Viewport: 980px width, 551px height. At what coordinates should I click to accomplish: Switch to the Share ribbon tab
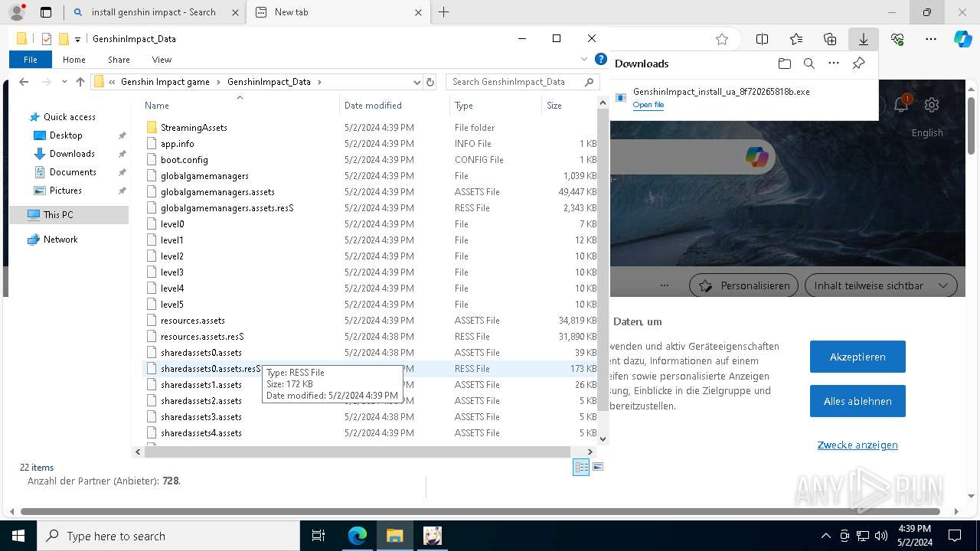click(x=119, y=60)
